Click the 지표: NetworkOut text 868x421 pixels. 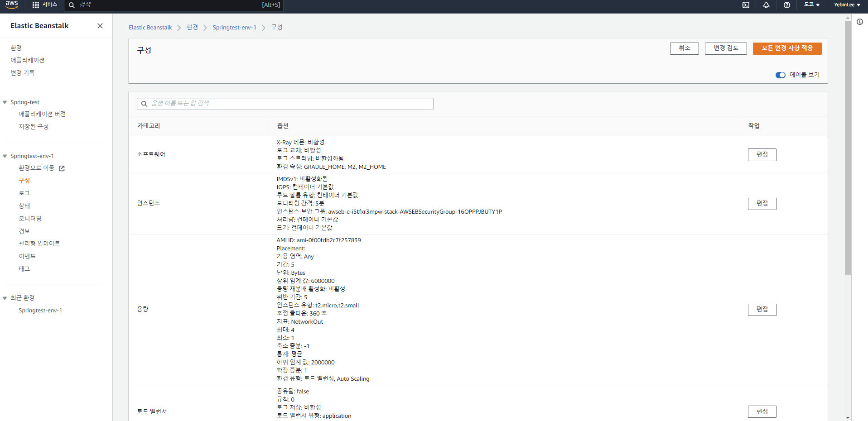click(x=300, y=322)
